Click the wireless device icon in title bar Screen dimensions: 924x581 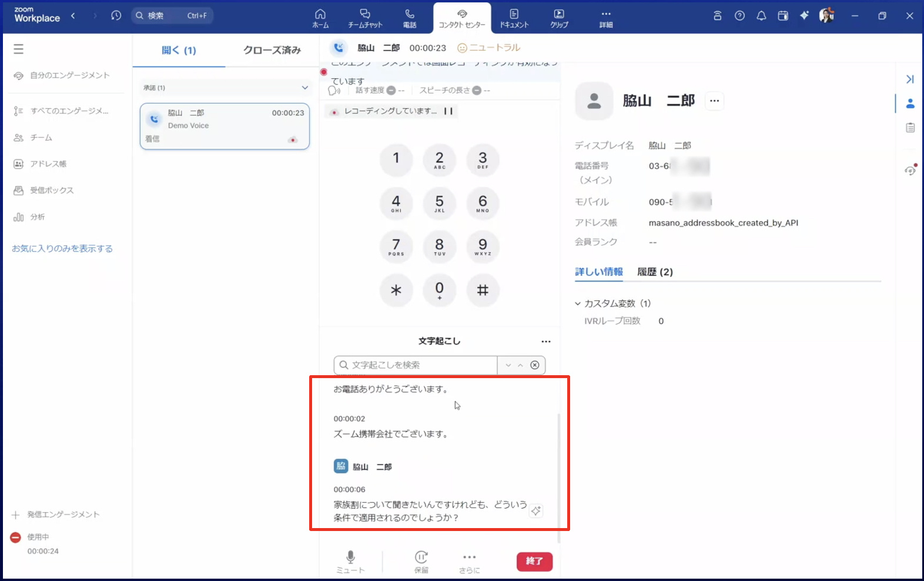tap(718, 16)
